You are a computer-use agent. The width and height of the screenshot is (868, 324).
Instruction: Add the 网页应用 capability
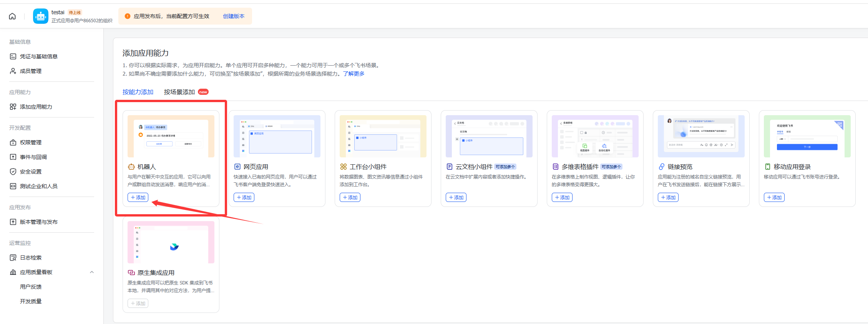tap(244, 197)
